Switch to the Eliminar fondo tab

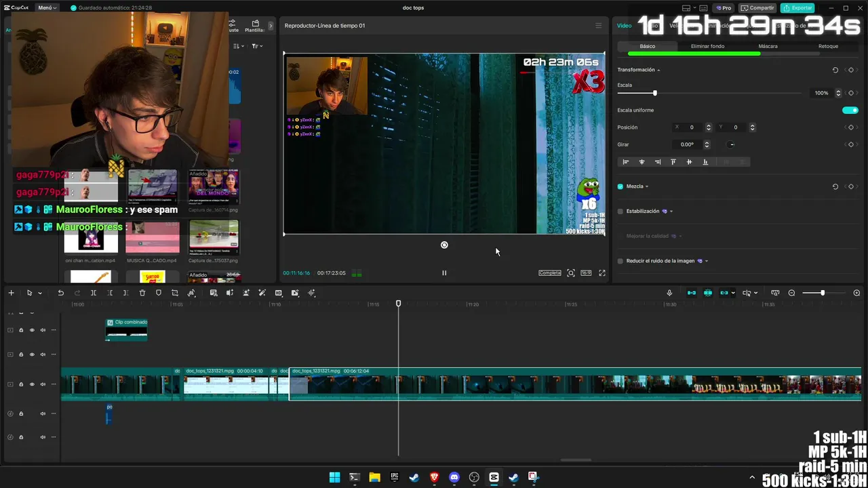[x=707, y=46]
